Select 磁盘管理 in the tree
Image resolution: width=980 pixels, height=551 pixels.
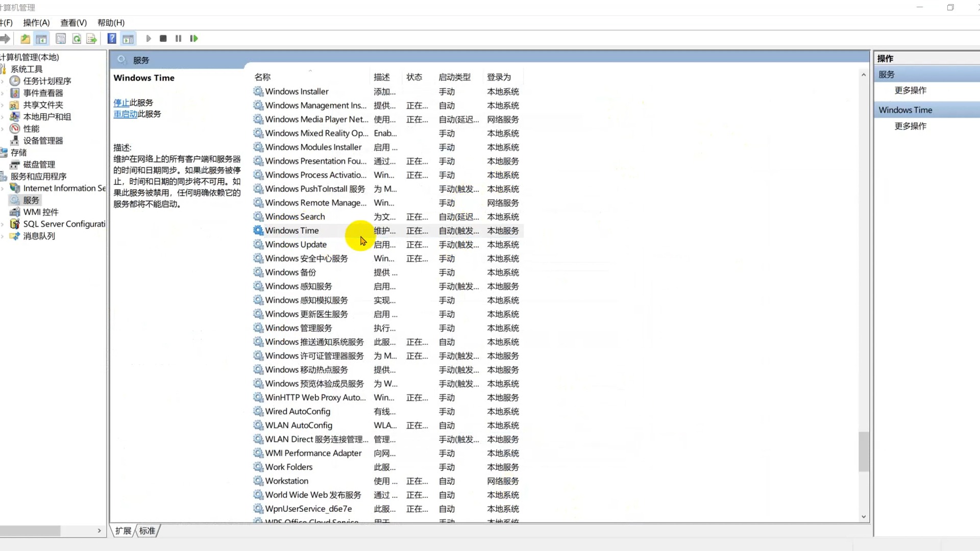pos(39,164)
